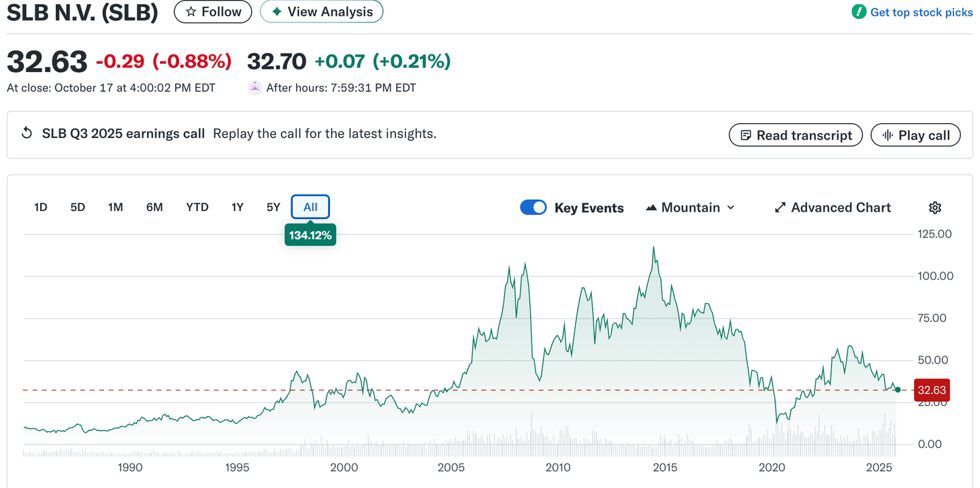This screenshot has height=488, width=980.
Task: Play the Q3 earnings call
Action: (915, 135)
